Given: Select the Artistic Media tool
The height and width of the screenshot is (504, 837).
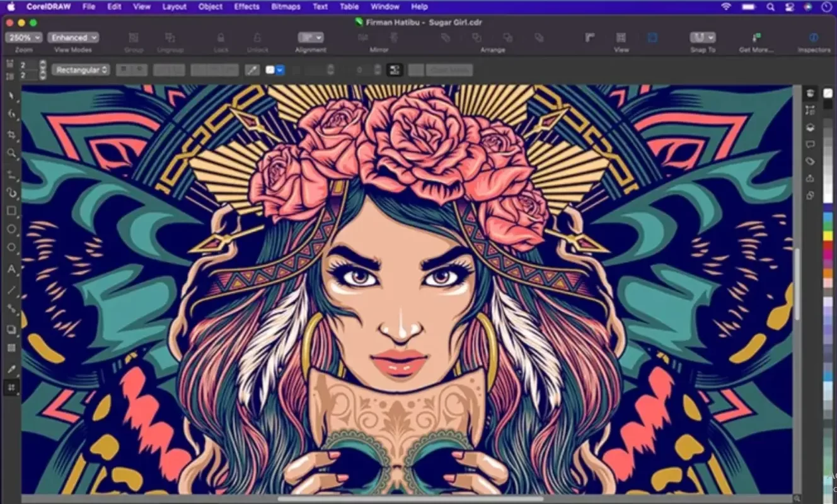Looking at the screenshot, I should (11, 192).
